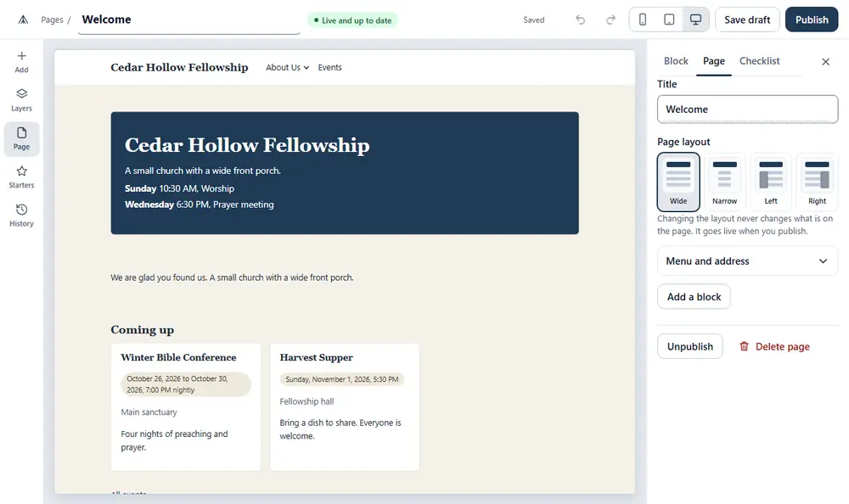The width and height of the screenshot is (849, 504).
Task: Switch to the Page tab
Action: [x=714, y=61]
